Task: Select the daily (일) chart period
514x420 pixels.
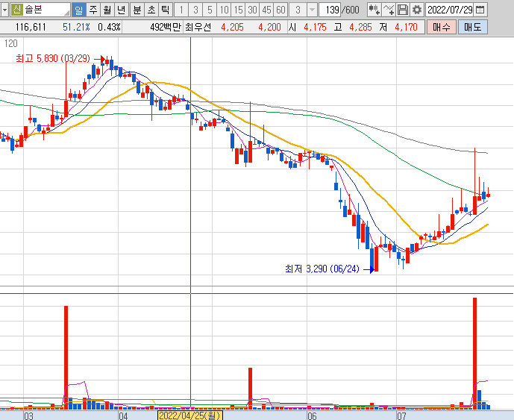Action: [x=79, y=10]
